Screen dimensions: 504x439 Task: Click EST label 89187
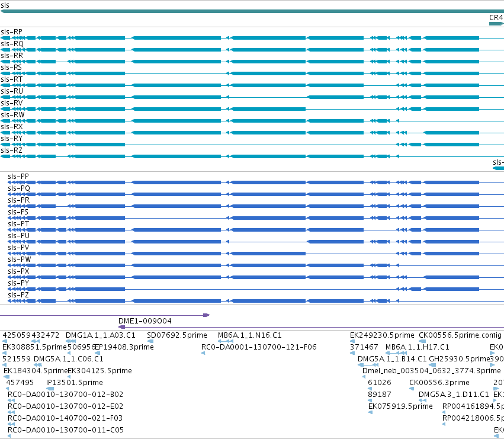tap(380, 395)
